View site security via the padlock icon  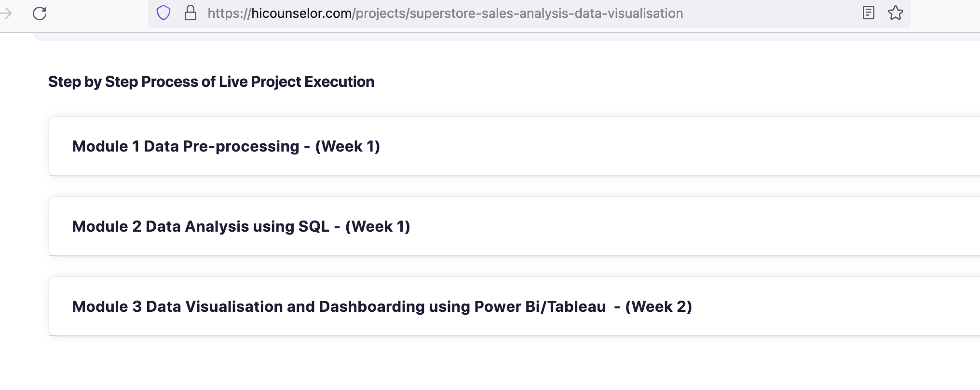pos(191,13)
